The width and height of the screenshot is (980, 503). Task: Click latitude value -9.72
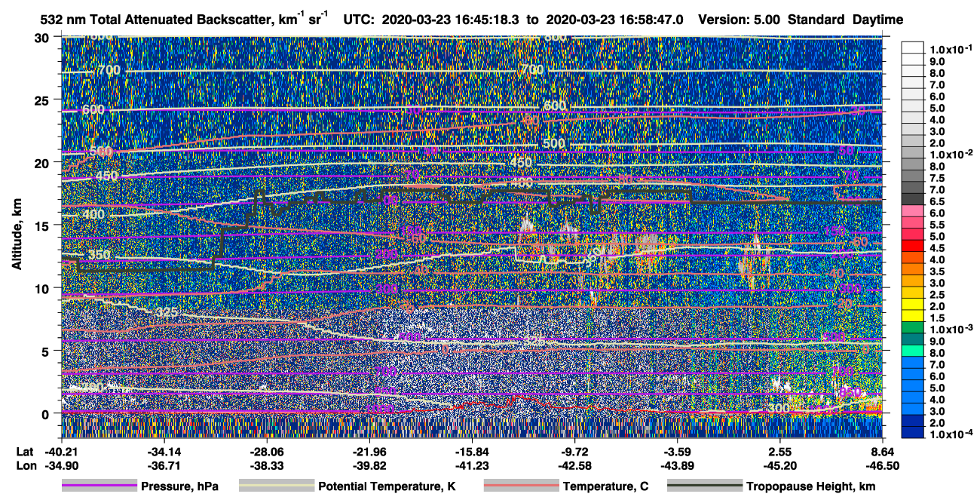pyautogui.click(x=574, y=452)
